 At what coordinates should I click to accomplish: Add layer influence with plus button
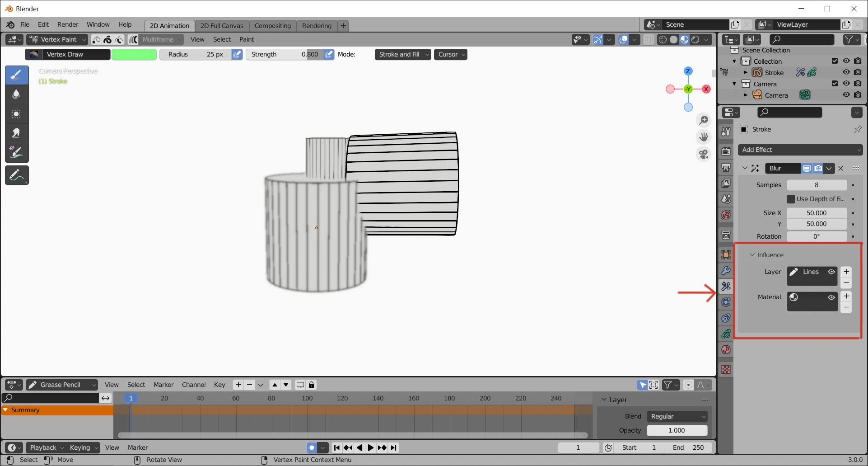click(x=846, y=272)
